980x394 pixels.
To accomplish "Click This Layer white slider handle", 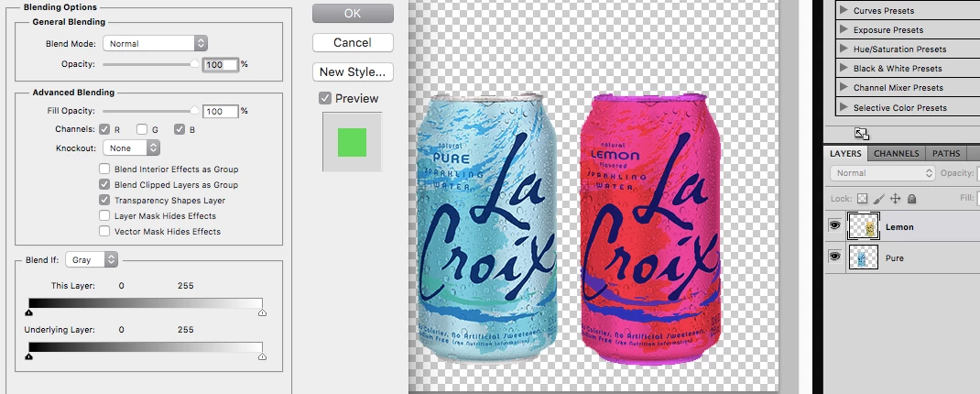I will (x=263, y=312).
